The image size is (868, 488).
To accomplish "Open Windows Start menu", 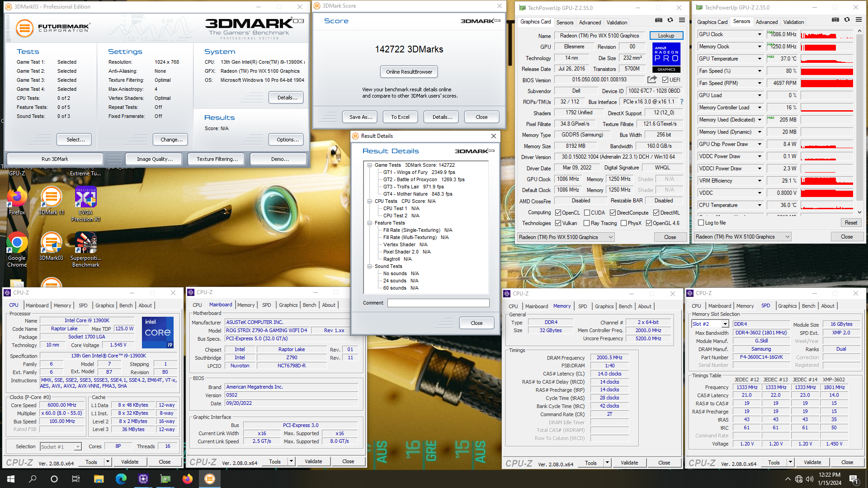I will click(x=11, y=479).
